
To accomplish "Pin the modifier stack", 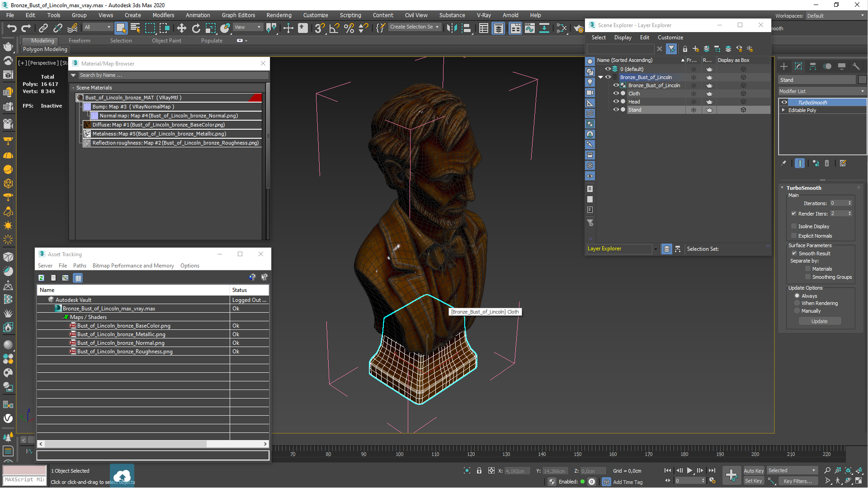I will coord(783,163).
